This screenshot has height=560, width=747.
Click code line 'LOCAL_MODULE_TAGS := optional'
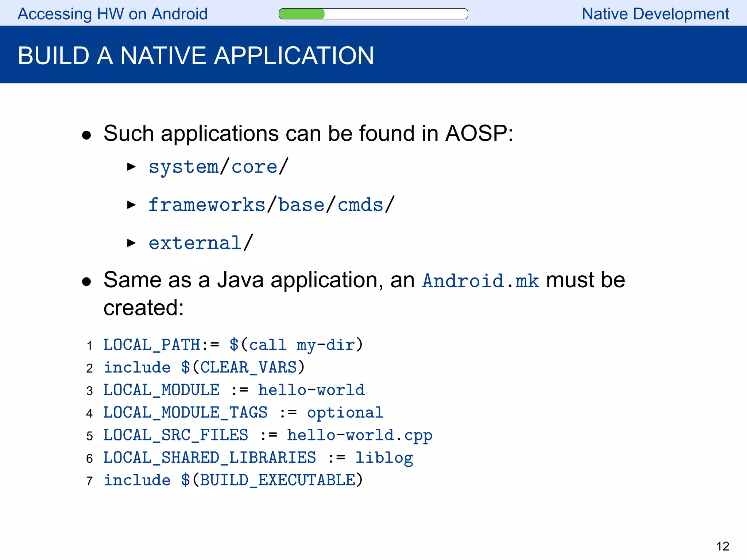243,413
